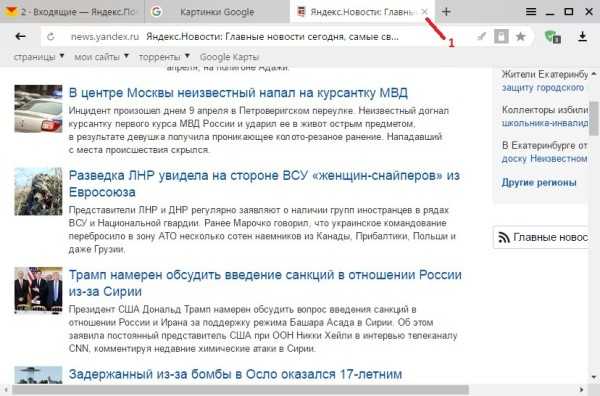Open sidebar link Коллекторы избили школьника-инвалида
The width and height of the screenshot is (600, 396).
coord(545,116)
